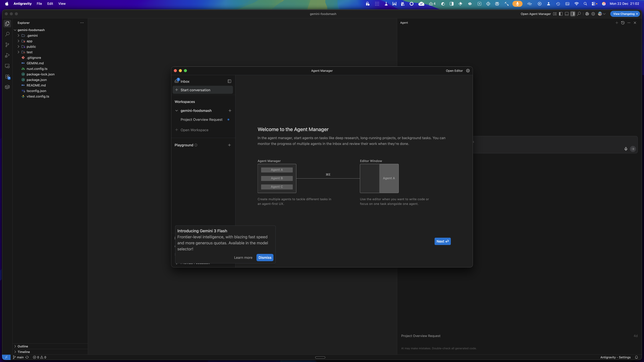The width and height of the screenshot is (644, 362).
Task: Expand the .gemini folder
Action: 32,35
